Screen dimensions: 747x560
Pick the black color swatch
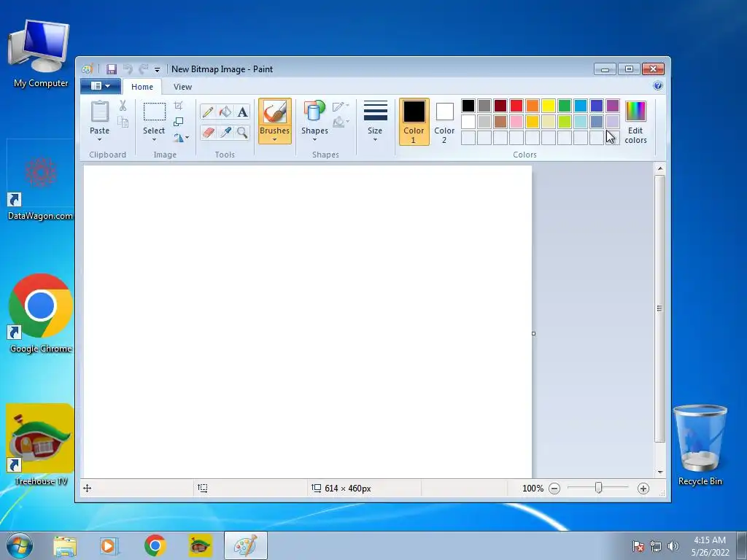click(x=468, y=105)
